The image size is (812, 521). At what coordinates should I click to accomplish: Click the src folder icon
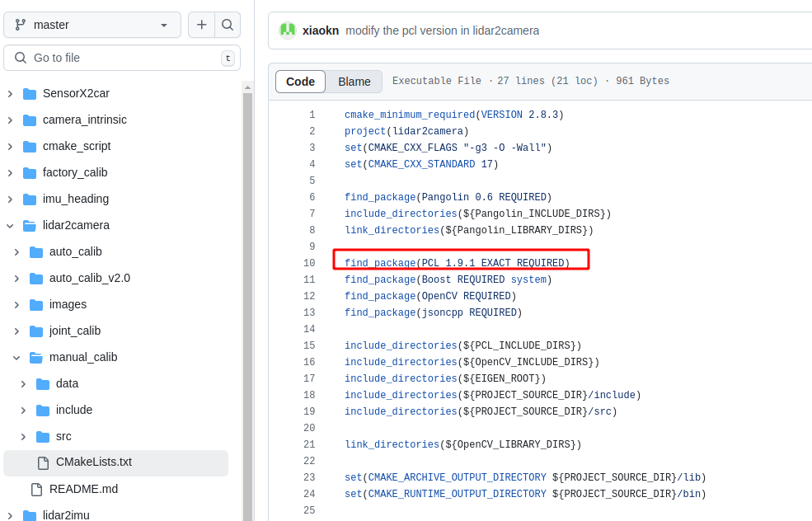(x=43, y=437)
